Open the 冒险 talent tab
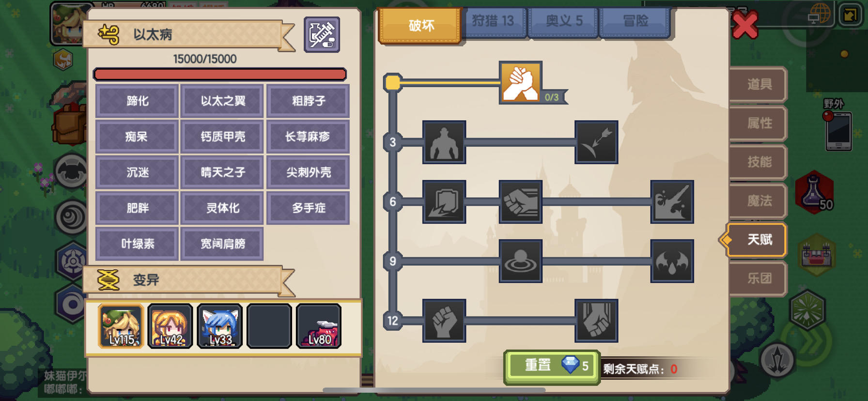 635,22
